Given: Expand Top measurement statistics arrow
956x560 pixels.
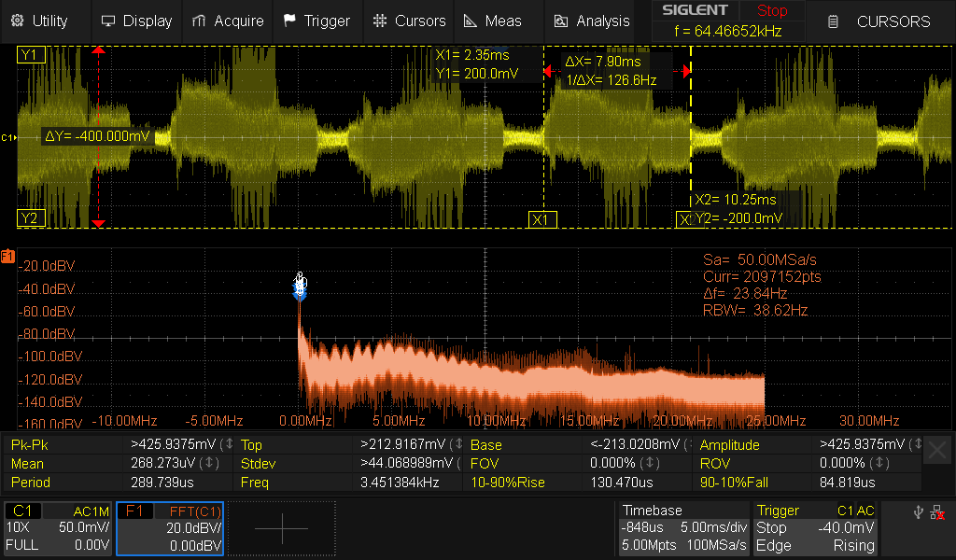Looking at the screenshot, I should coord(458,444).
